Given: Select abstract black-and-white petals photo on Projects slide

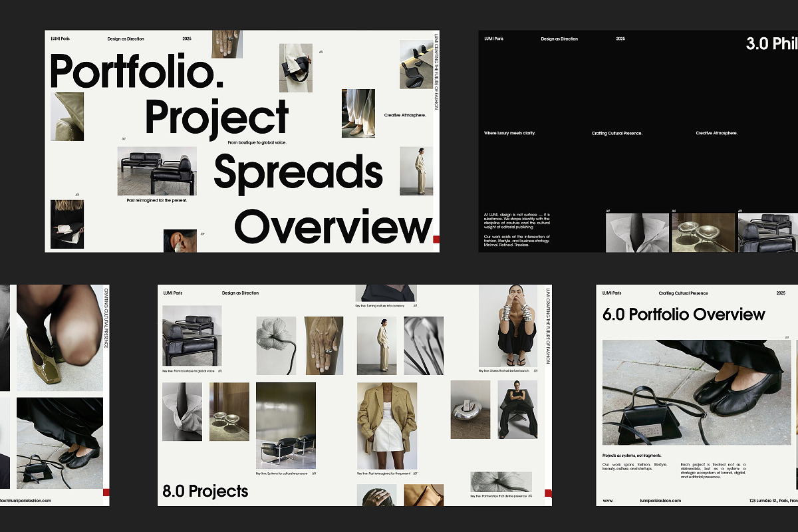Looking at the screenshot, I should coord(424,345).
